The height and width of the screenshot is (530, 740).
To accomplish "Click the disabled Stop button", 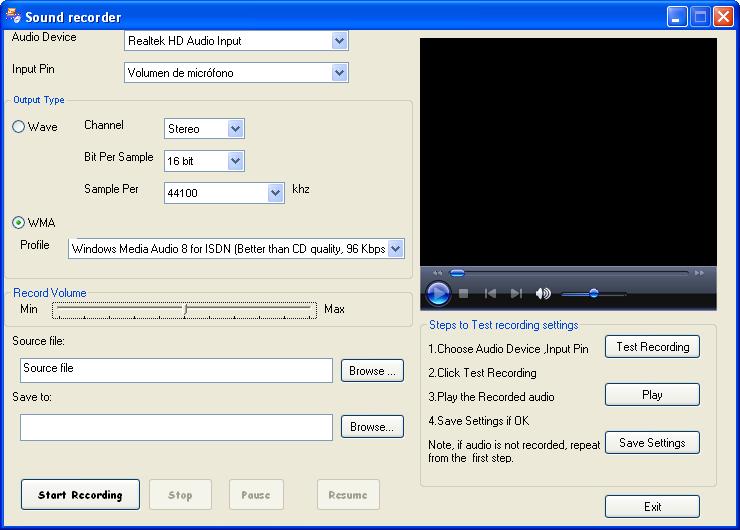I will [x=180, y=495].
